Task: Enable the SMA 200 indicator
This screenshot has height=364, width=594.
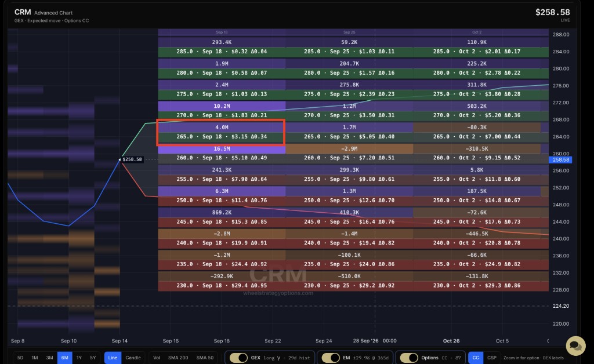Action: click(178, 358)
